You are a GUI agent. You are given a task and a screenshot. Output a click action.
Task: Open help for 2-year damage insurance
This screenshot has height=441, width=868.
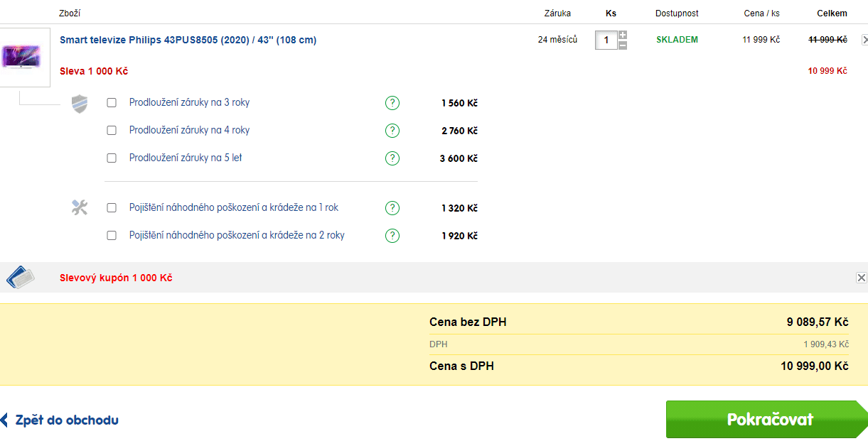pyautogui.click(x=392, y=236)
